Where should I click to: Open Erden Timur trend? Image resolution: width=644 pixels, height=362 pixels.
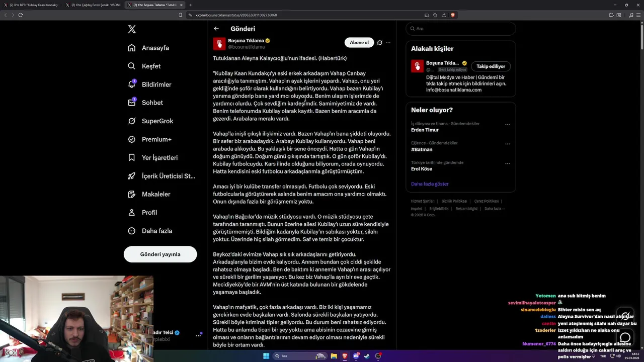tap(425, 130)
